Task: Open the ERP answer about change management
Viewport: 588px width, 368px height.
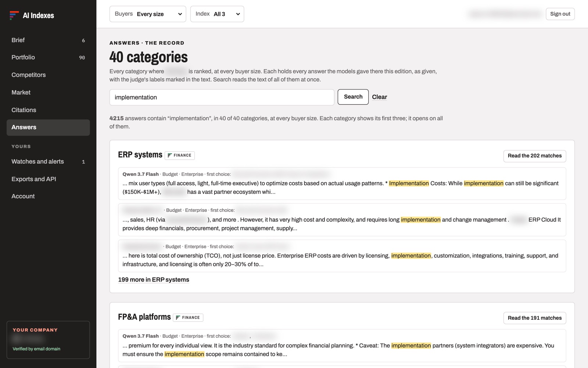Action: click(342, 220)
